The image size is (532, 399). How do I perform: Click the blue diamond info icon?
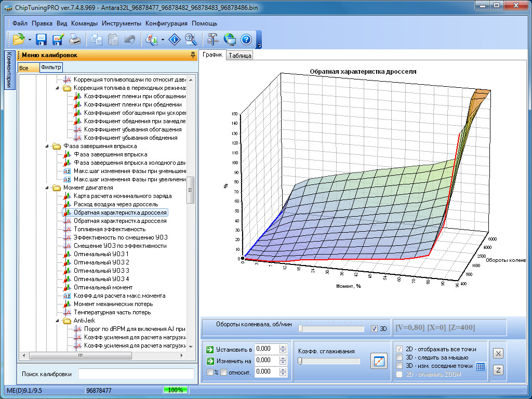click(175, 39)
